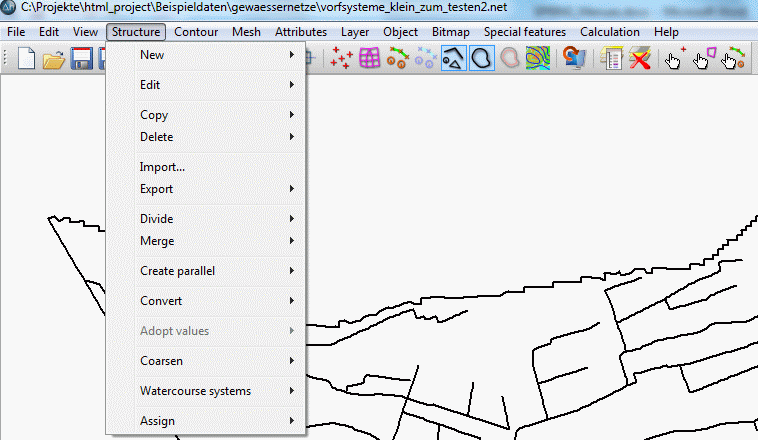Select the orange nodes with green line icon
Image resolution: width=758 pixels, height=440 pixels.
398,59
